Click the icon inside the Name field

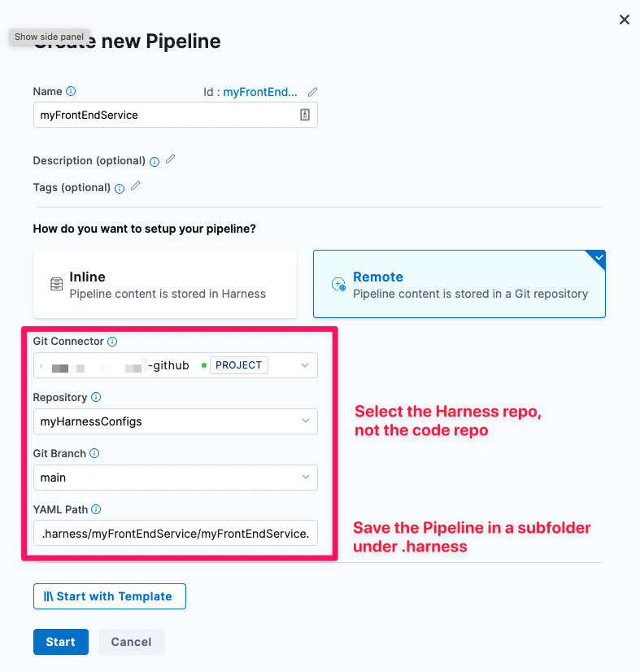click(305, 115)
